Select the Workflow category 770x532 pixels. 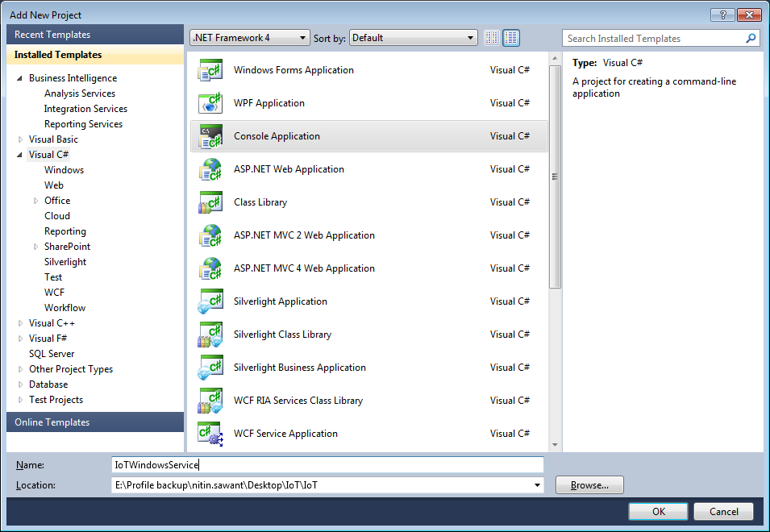(x=65, y=308)
